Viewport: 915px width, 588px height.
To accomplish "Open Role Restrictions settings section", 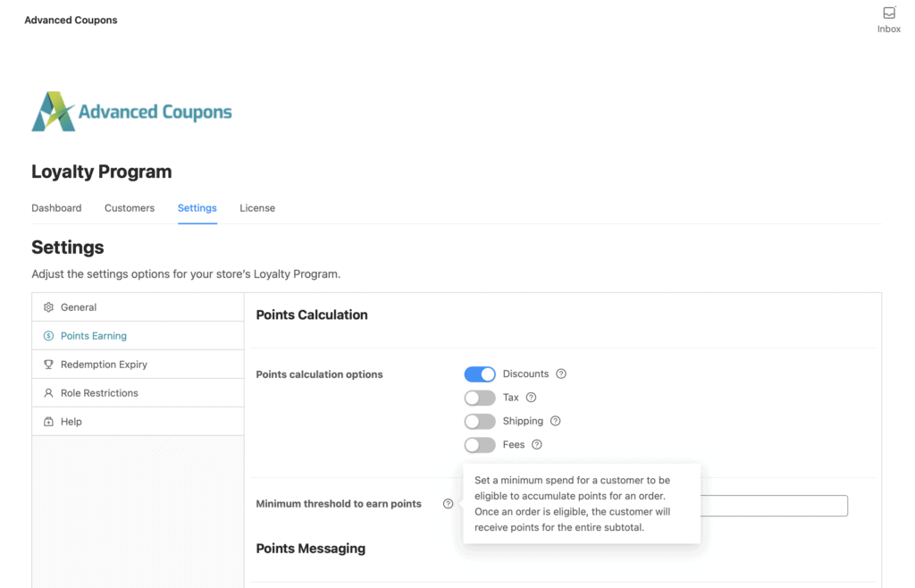I will pos(99,393).
